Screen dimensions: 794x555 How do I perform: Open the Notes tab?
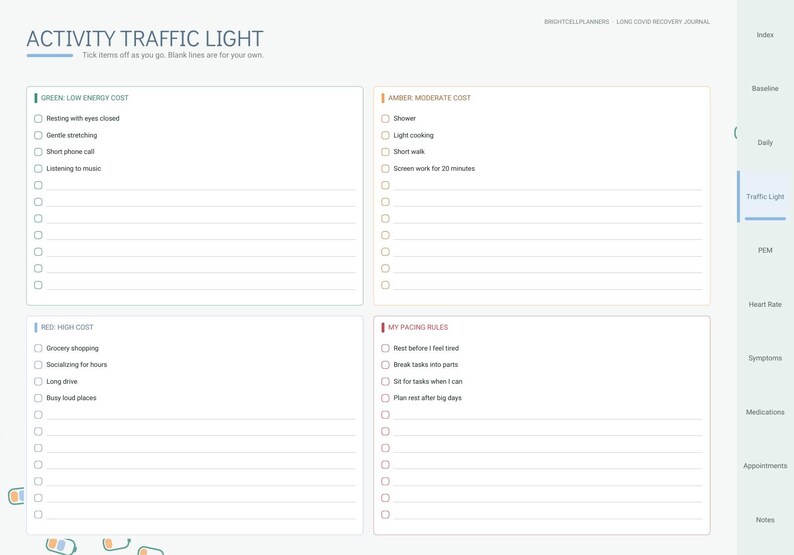coord(765,520)
